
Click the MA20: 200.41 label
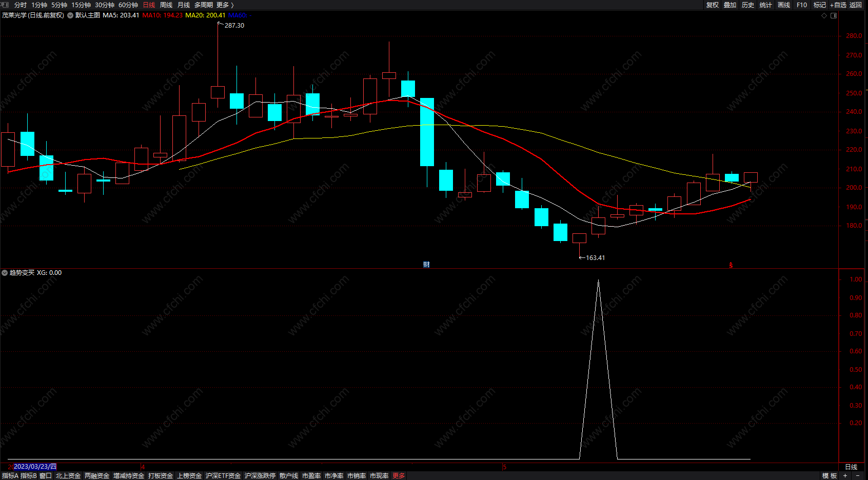pos(205,15)
